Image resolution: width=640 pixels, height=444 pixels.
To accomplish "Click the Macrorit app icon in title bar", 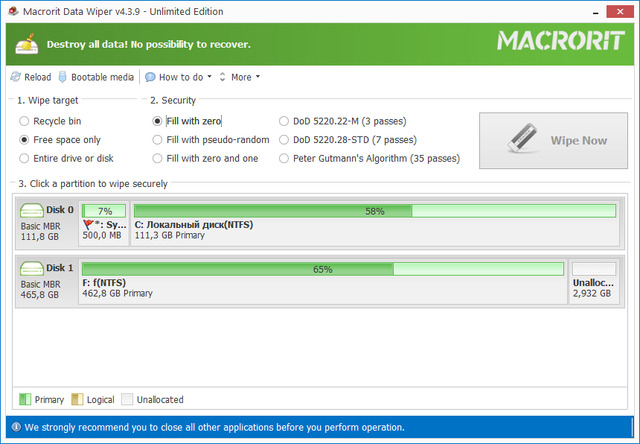I will pyautogui.click(x=12, y=11).
